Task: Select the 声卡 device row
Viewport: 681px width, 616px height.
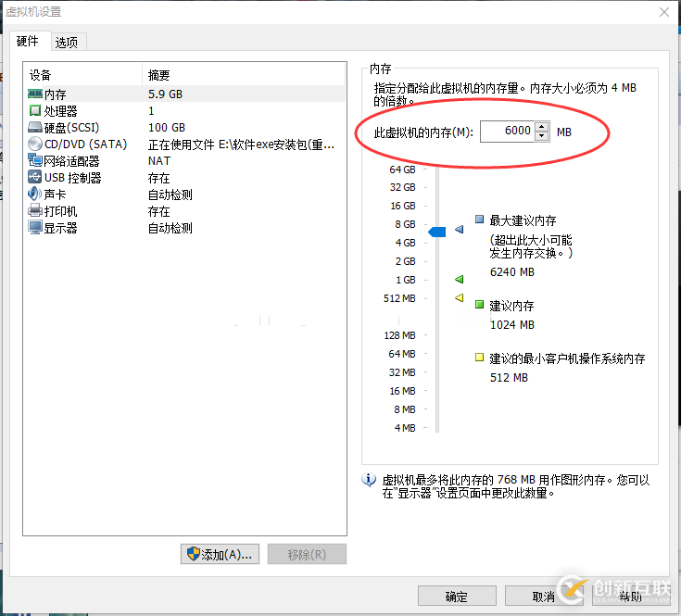Action: point(185,194)
